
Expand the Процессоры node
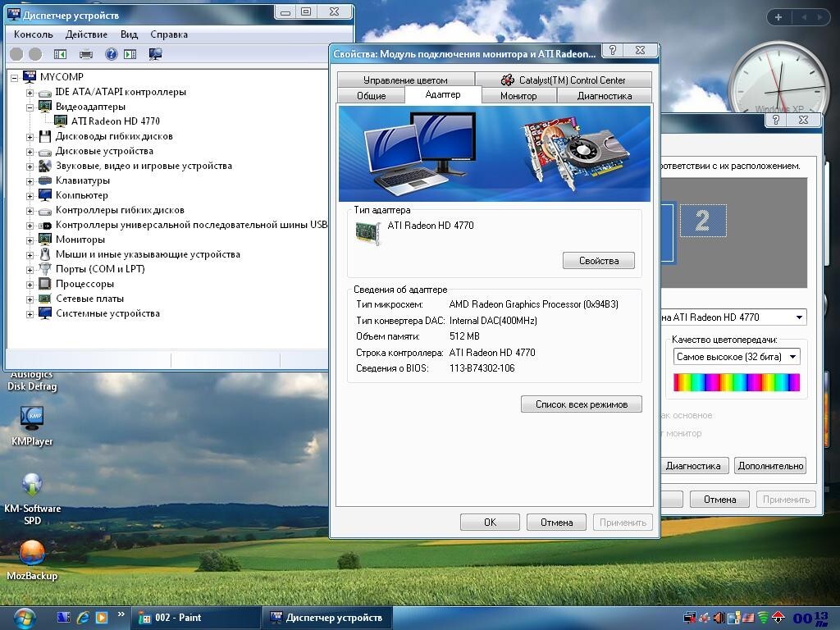(x=30, y=285)
